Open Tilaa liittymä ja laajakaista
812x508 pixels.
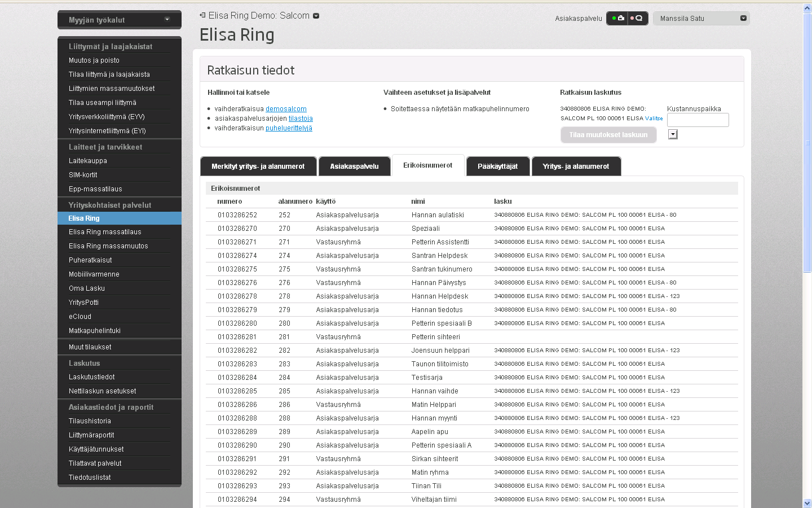pyautogui.click(x=109, y=75)
